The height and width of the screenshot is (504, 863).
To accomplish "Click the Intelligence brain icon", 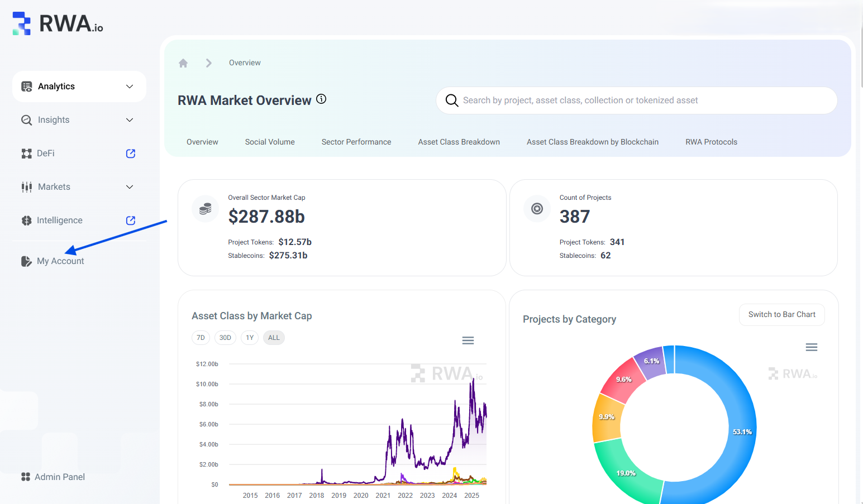I will [26, 220].
